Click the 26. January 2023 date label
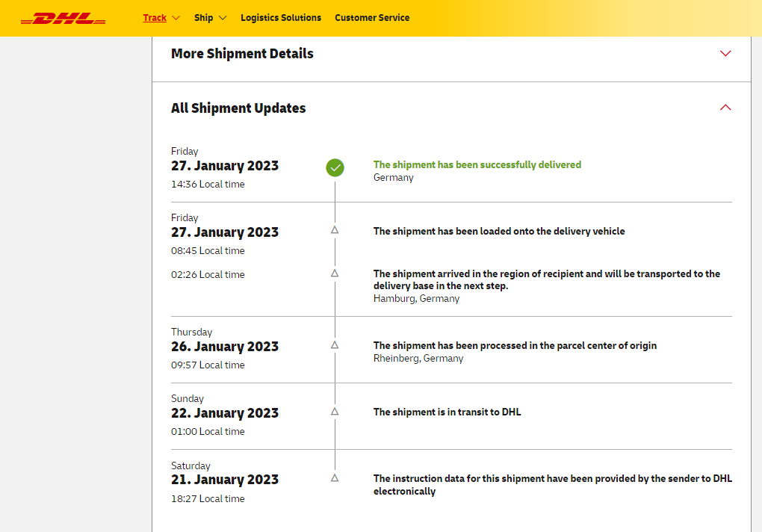This screenshot has height=532, width=762. click(224, 347)
